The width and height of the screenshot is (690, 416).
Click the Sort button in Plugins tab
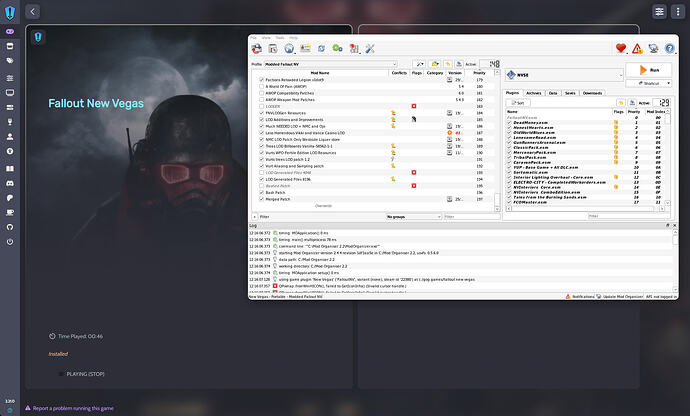pyautogui.click(x=518, y=103)
